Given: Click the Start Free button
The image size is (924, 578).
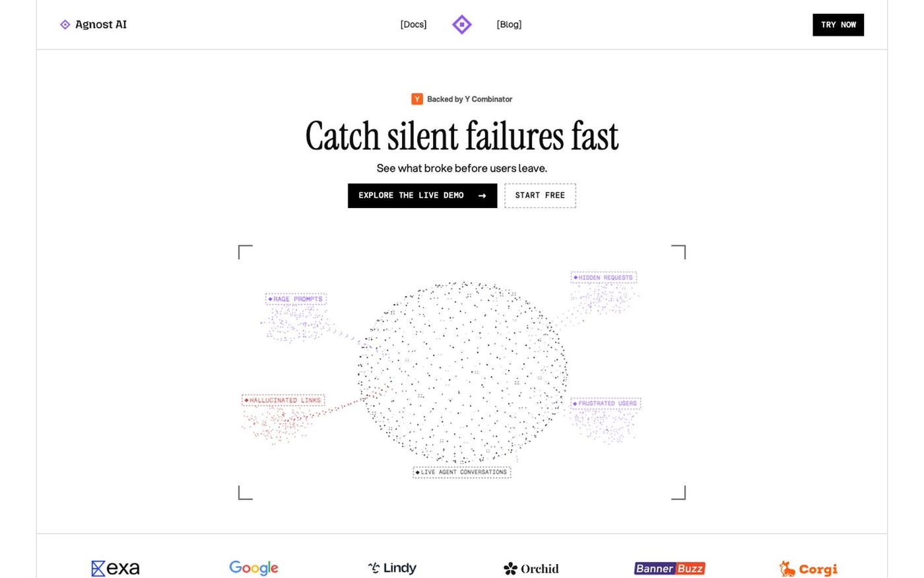Looking at the screenshot, I should [540, 196].
